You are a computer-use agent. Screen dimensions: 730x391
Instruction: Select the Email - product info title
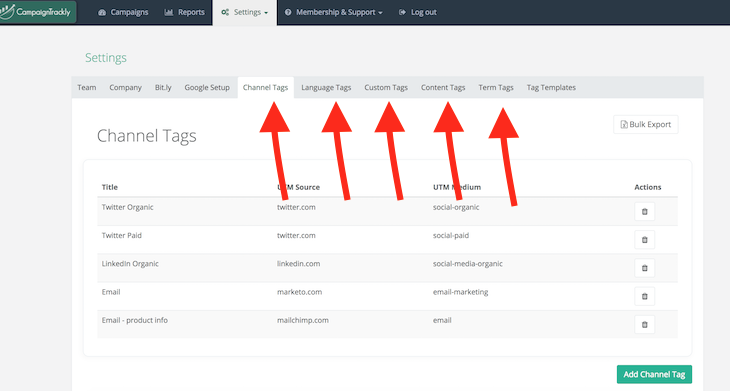pyautogui.click(x=135, y=320)
